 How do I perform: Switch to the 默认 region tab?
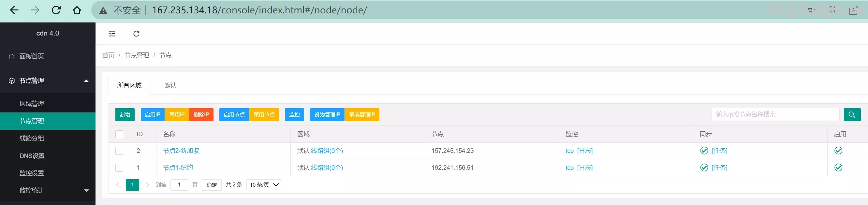click(x=170, y=86)
